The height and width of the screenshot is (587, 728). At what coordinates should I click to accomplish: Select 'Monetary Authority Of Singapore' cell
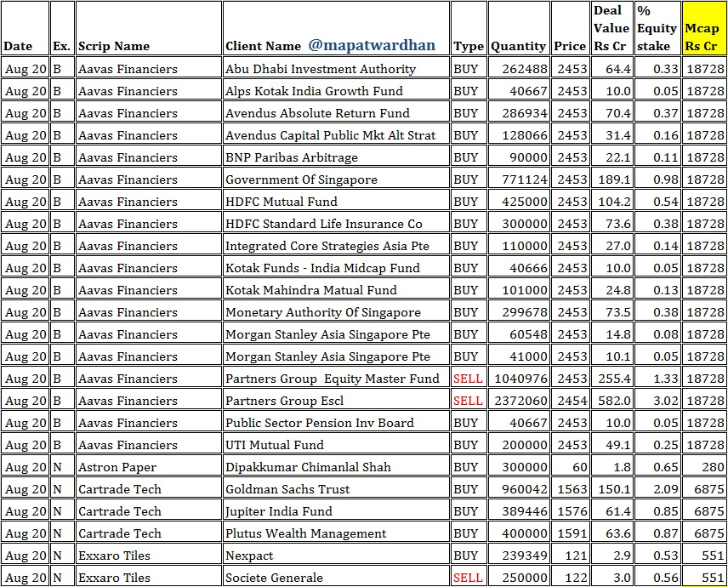coord(336,312)
